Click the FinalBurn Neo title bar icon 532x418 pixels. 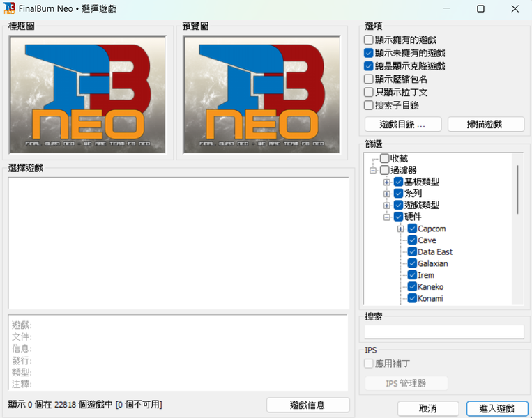pos(9,8)
